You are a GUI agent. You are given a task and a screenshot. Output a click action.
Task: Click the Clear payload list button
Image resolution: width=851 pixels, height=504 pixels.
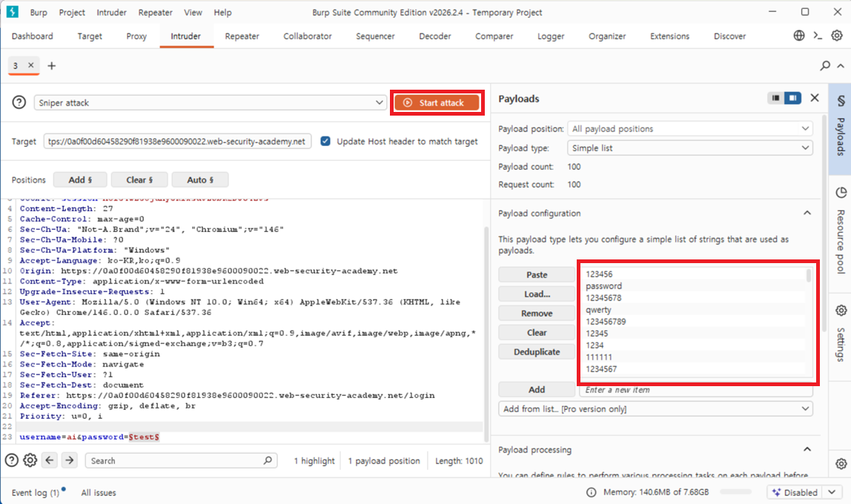[x=537, y=332]
